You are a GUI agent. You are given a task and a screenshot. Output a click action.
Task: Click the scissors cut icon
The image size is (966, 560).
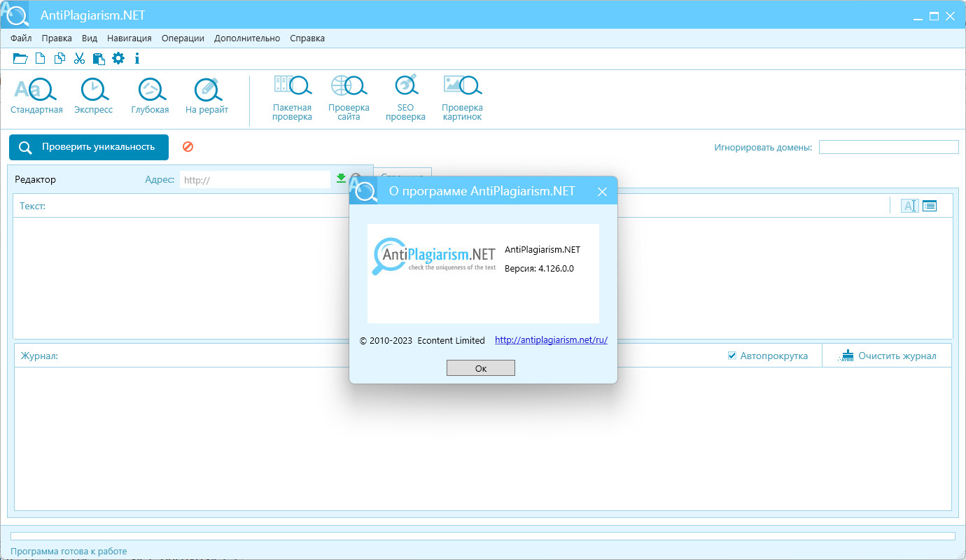(x=79, y=59)
